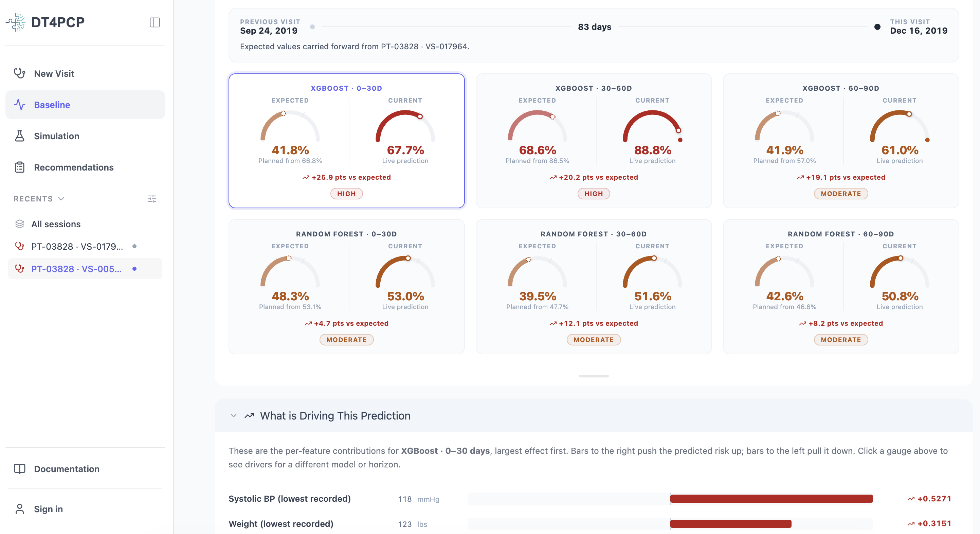980x534 pixels.
Task: Click the 51.6% current value in Random Forest 30–60D
Action: click(653, 296)
